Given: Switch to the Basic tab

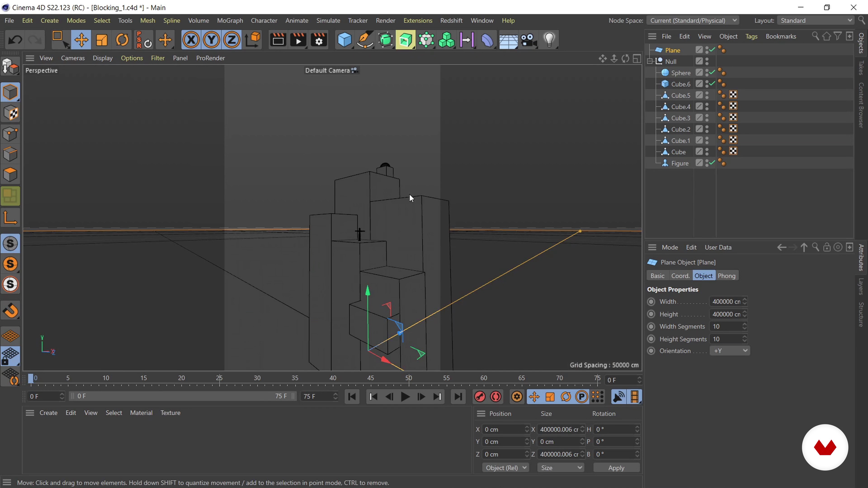Looking at the screenshot, I should [x=657, y=276].
